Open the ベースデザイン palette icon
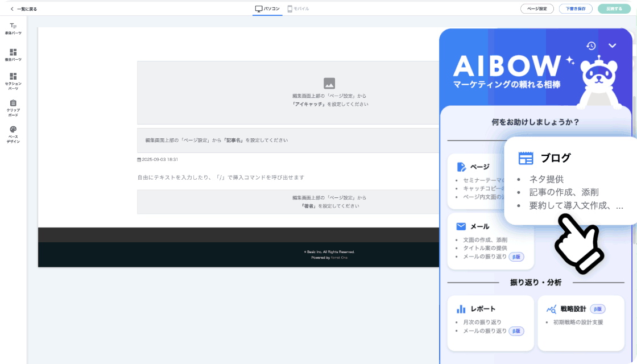Viewport: 637px width, 364px height. pyautogui.click(x=13, y=134)
